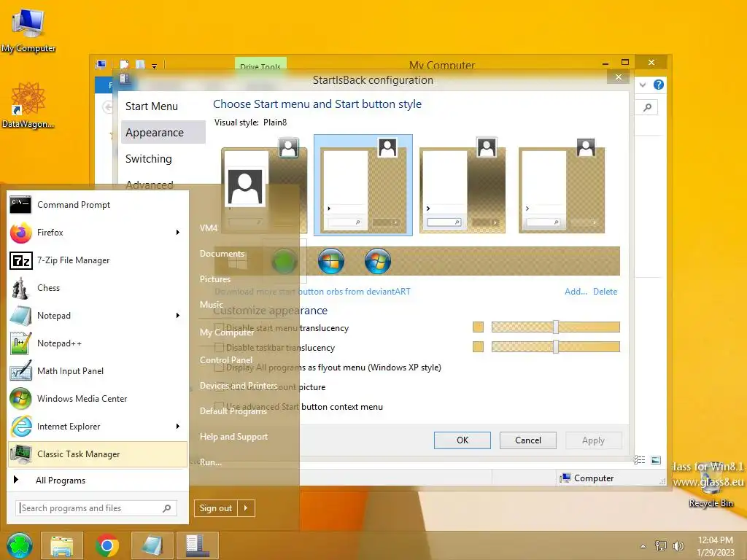Adjust taskbar translucency slider
Viewport: 747px width, 560px height.
[x=555, y=346]
